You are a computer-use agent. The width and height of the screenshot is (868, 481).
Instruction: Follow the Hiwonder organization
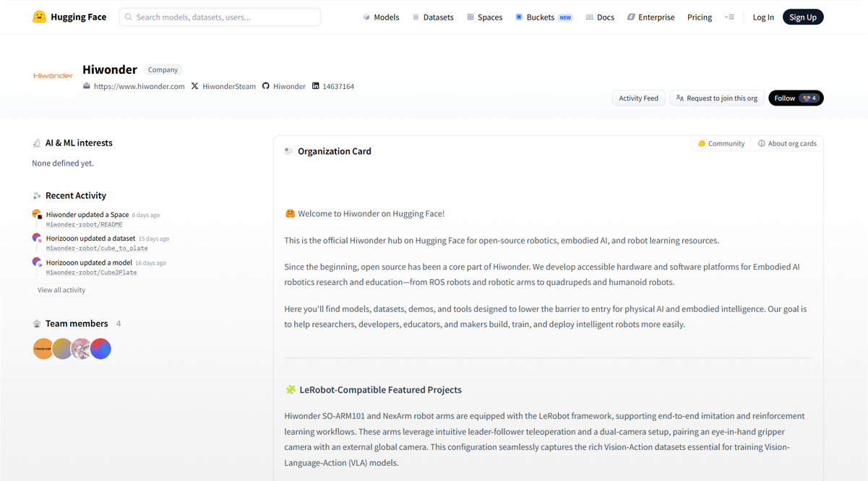pos(796,98)
